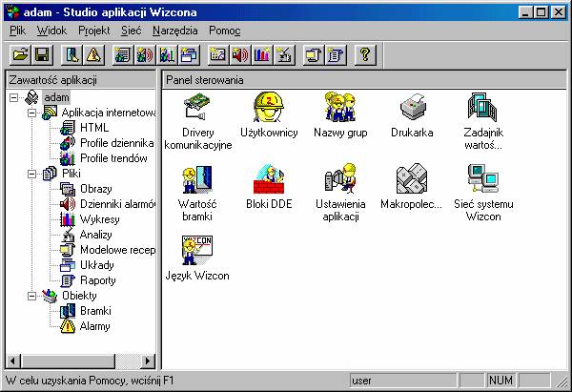Select Profile trendów in the tree

(112, 158)
